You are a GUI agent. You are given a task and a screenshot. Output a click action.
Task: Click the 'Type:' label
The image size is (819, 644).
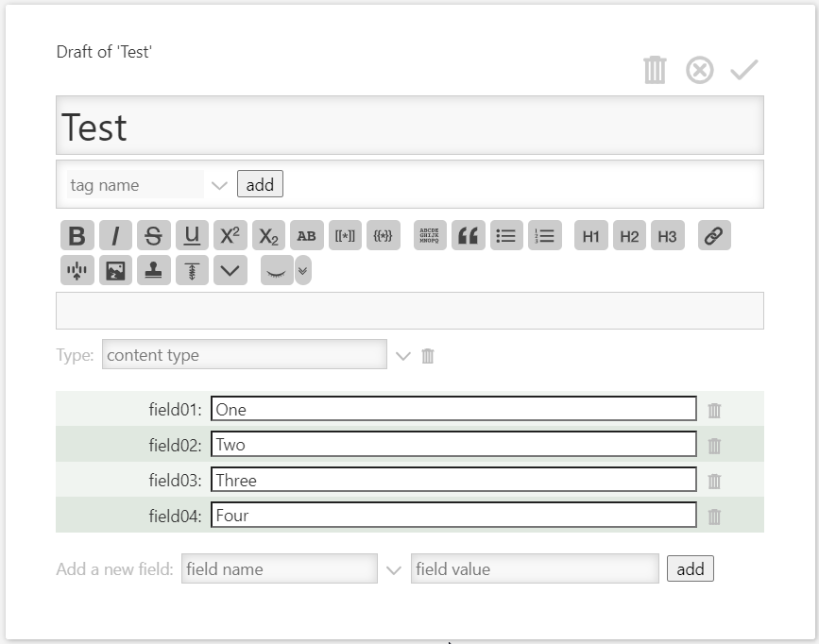[x=75, y=355]
